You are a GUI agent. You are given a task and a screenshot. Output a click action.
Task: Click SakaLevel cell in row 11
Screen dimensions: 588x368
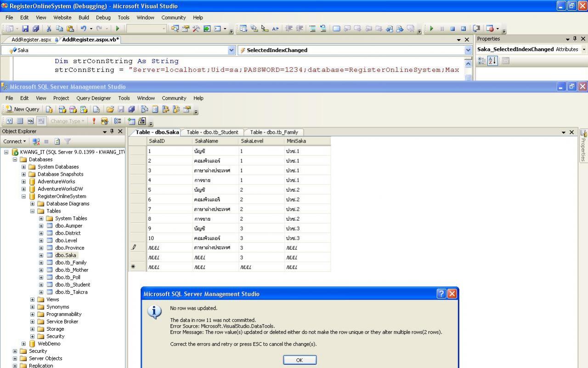click(261, 247)
